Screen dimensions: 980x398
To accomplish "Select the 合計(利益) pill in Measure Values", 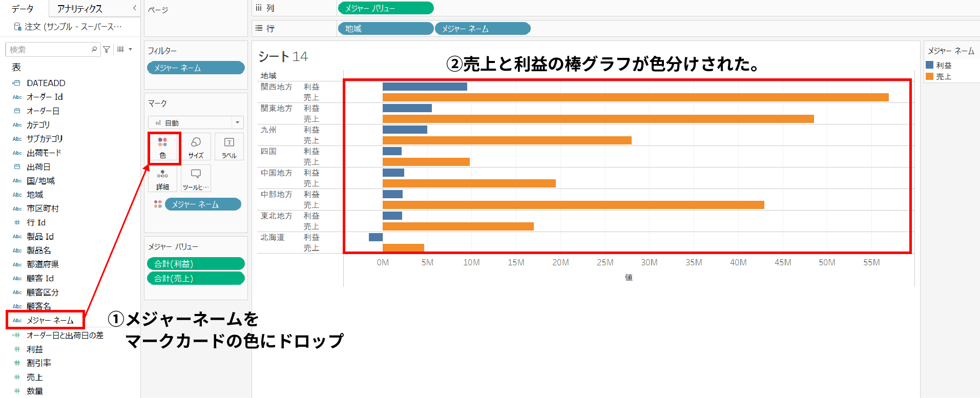I will point(196,264).
